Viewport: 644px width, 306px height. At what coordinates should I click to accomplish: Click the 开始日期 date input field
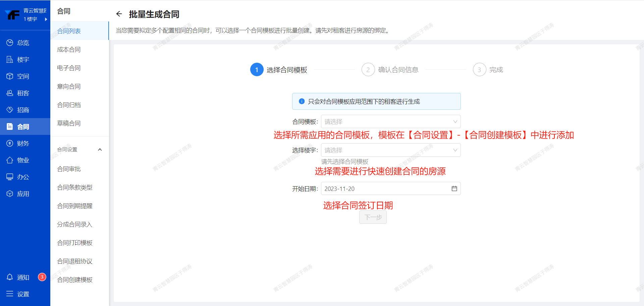point(386,189)
